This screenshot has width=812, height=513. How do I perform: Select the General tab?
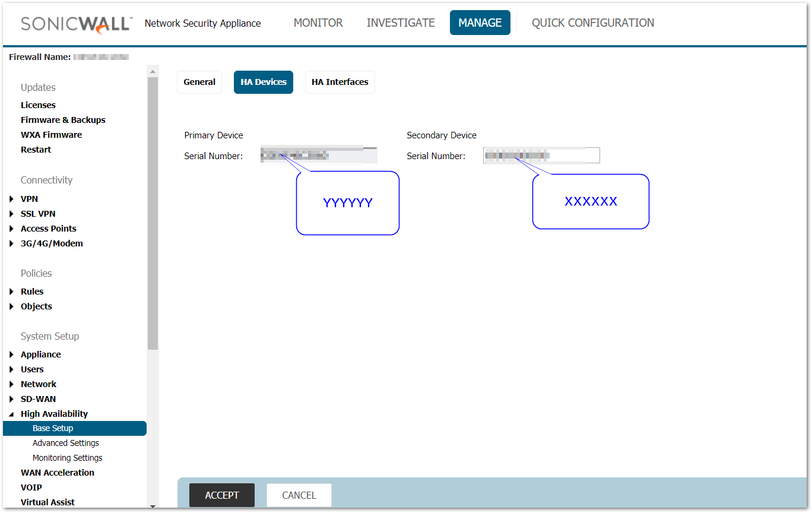coord(199,83)
